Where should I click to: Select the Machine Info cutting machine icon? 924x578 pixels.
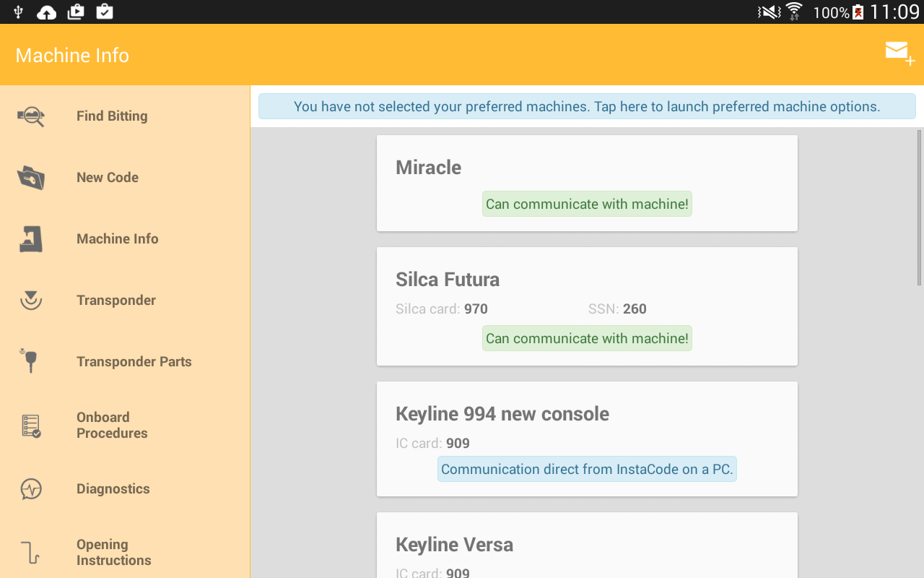tap(30, 238)
